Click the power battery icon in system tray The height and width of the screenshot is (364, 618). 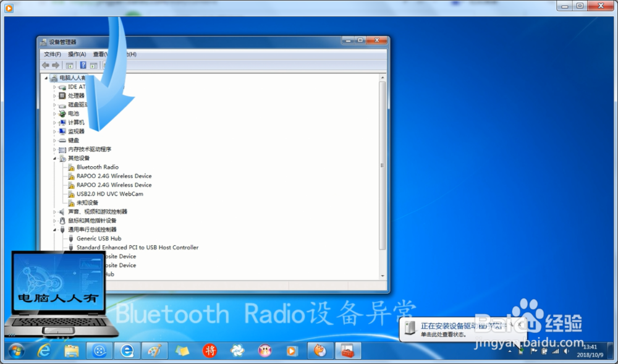pos(544,351)
